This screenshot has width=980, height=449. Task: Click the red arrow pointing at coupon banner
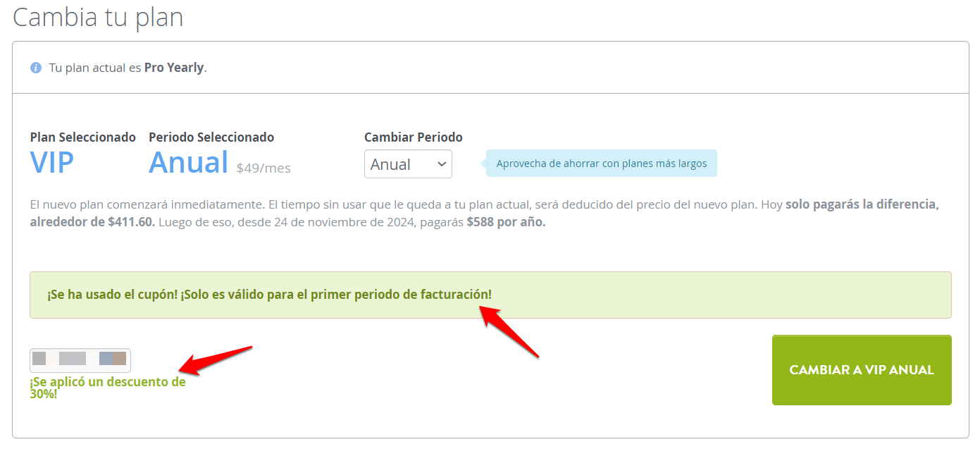[509, 331]
